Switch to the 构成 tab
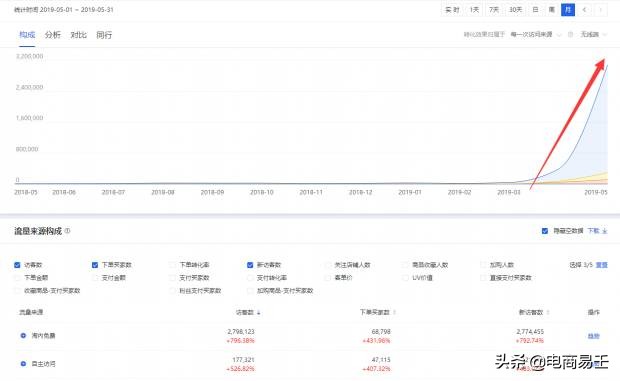 tap(27, 35)
